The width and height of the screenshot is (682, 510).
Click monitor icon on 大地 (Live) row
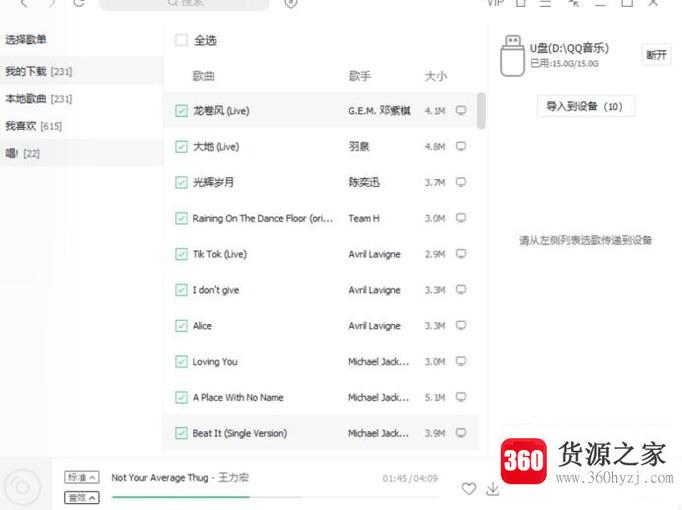[461, 146]
